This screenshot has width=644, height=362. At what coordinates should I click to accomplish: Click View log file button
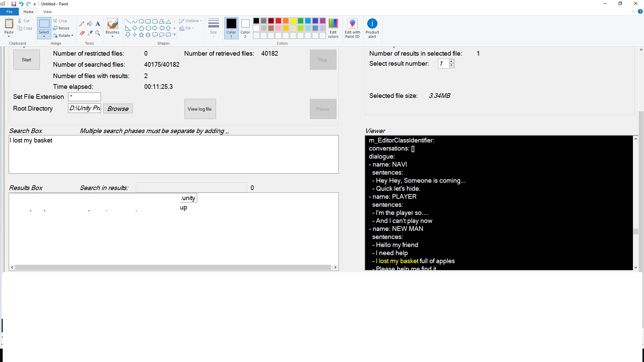tap(200, 109)
